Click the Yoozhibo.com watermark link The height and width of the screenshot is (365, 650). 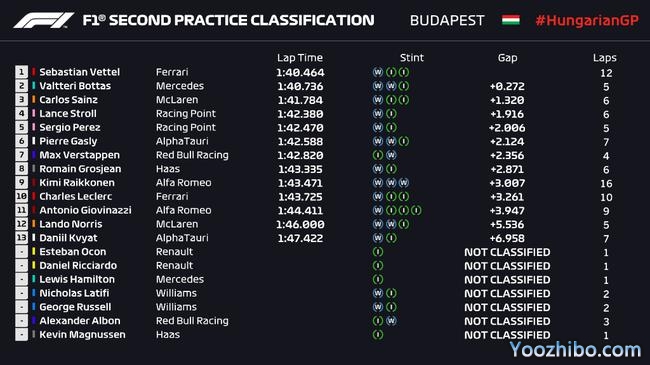click(575, 350)
